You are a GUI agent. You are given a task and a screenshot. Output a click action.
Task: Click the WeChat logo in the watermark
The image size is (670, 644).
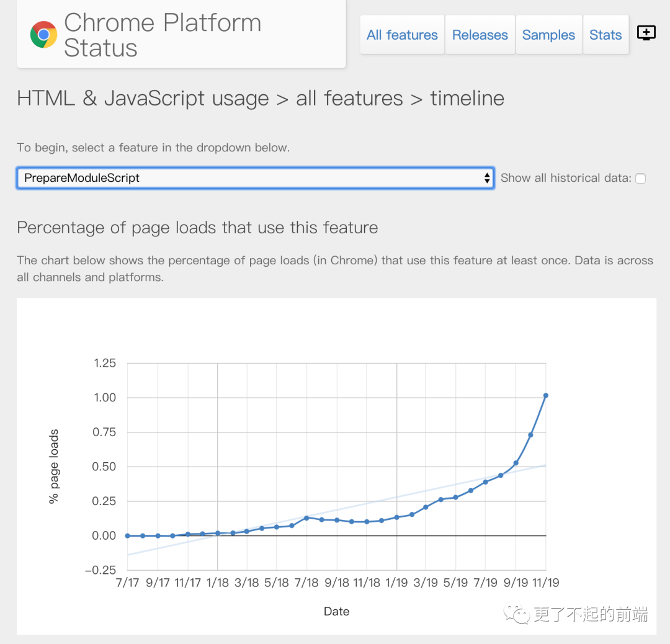516,614
